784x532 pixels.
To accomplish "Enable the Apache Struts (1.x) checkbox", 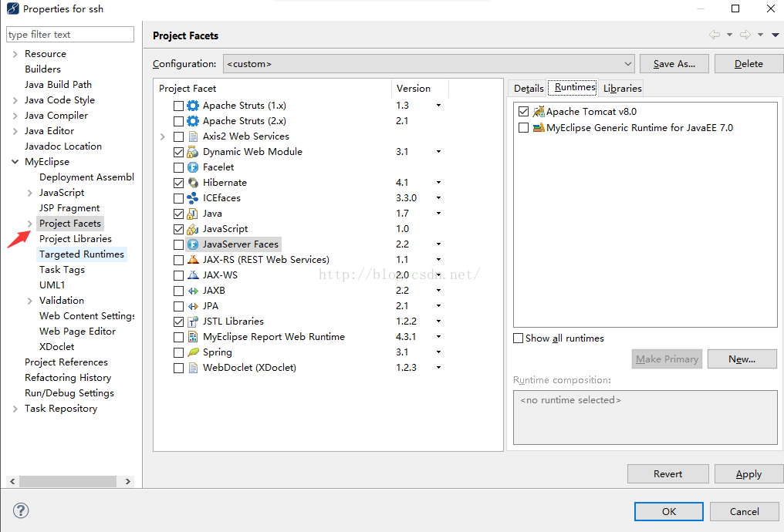I will 178,106.
